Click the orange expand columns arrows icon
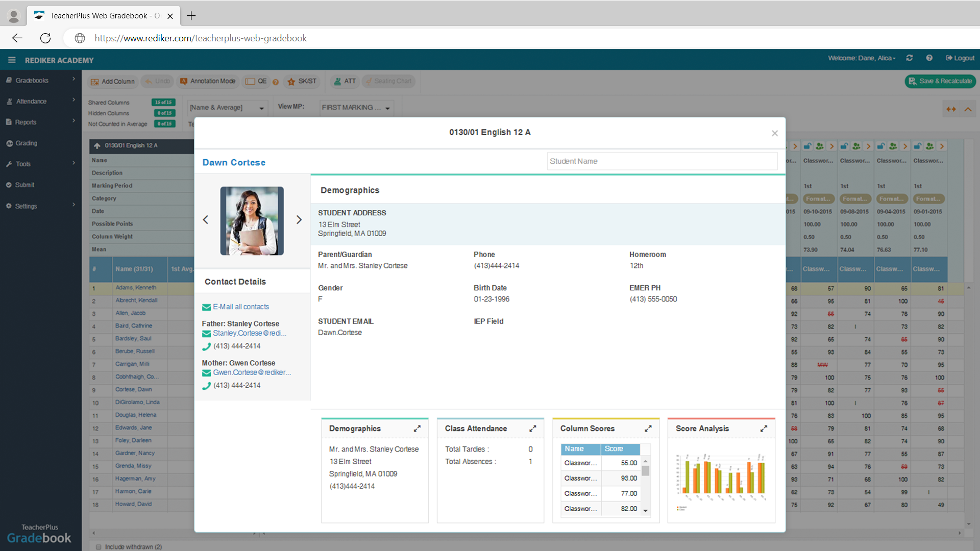Viewport: 980px width, 551px height. tap(951, 109)
